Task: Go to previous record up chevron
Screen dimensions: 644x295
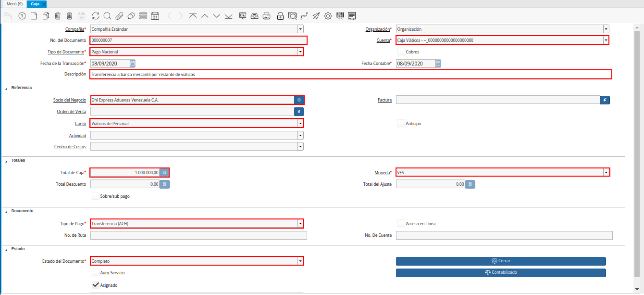Action: coord(205,16)
